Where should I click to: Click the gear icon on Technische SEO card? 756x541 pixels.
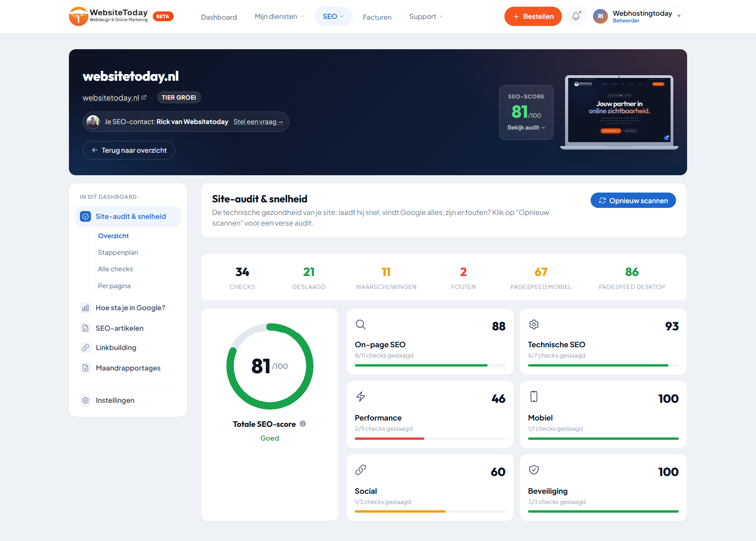[534, 324]
